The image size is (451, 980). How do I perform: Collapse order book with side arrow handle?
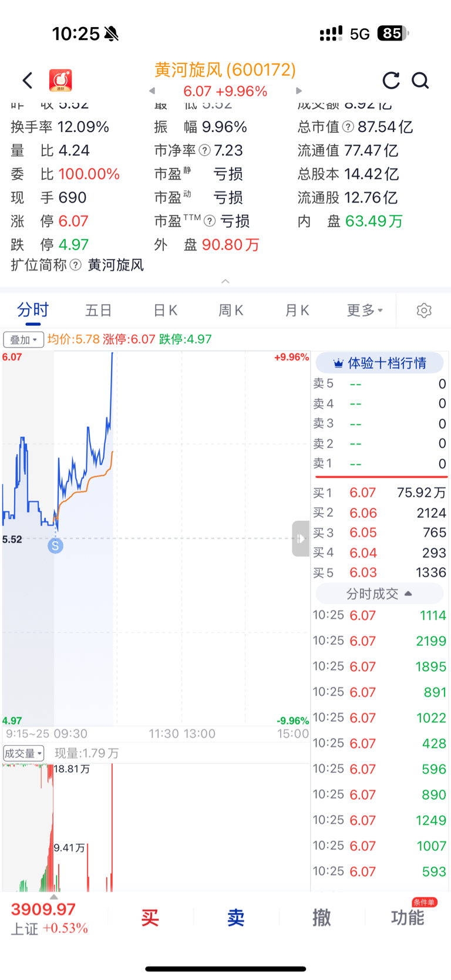point(301,538)
